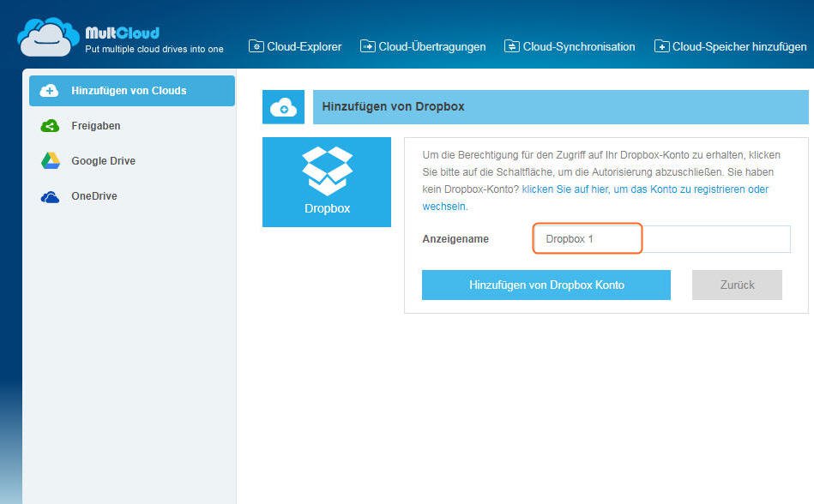Click the Cloud-Übertragungen arrow icon

(x=368, y=46)
